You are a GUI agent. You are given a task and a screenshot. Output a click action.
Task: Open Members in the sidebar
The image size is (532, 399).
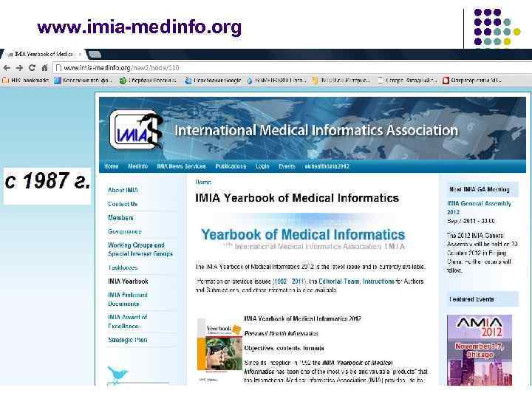pos(120,218)
